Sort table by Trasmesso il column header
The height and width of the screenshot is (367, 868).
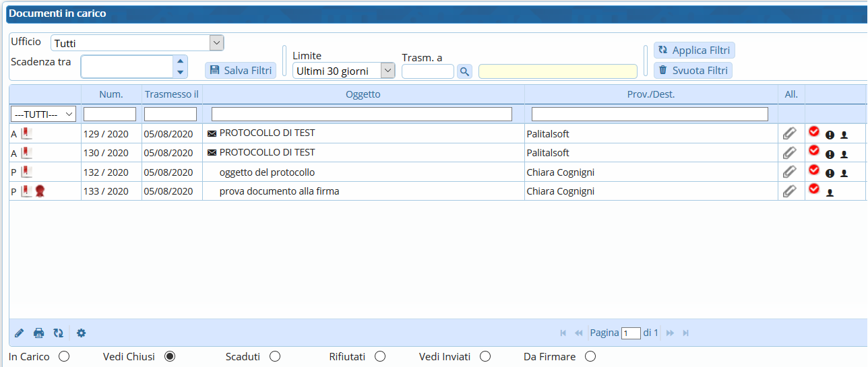pyautogui.click(x=172, y=94)
